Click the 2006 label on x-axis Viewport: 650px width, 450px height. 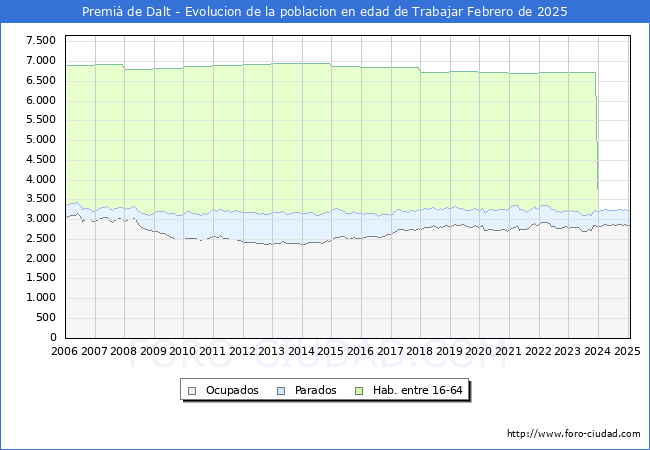pyautogui.click(x=64, y=351)
